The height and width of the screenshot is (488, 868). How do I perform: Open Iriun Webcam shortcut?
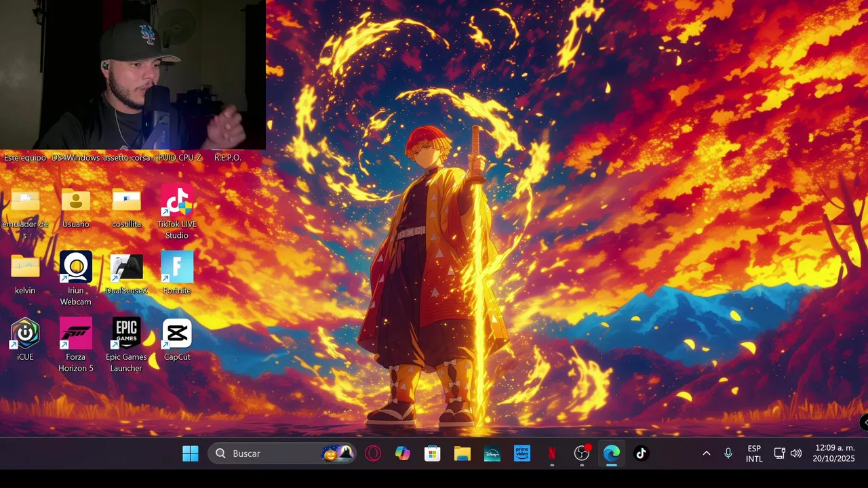point(76,278)
